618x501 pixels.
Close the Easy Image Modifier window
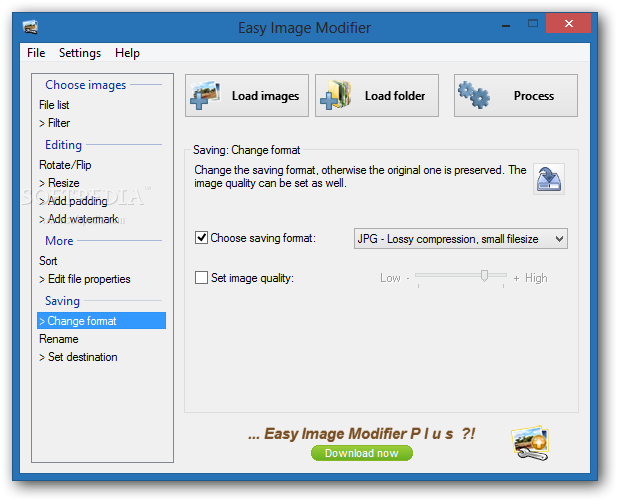pos(568,24)
